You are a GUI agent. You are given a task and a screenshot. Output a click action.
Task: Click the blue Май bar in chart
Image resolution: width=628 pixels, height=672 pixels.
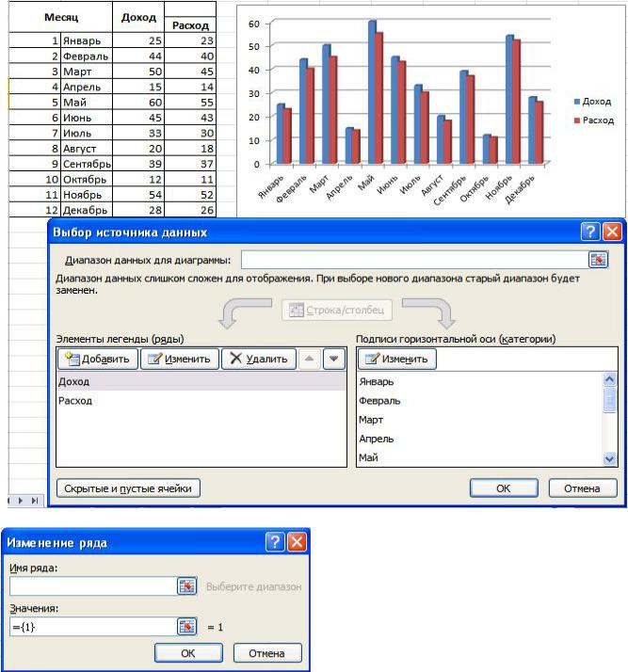(372, 91)
